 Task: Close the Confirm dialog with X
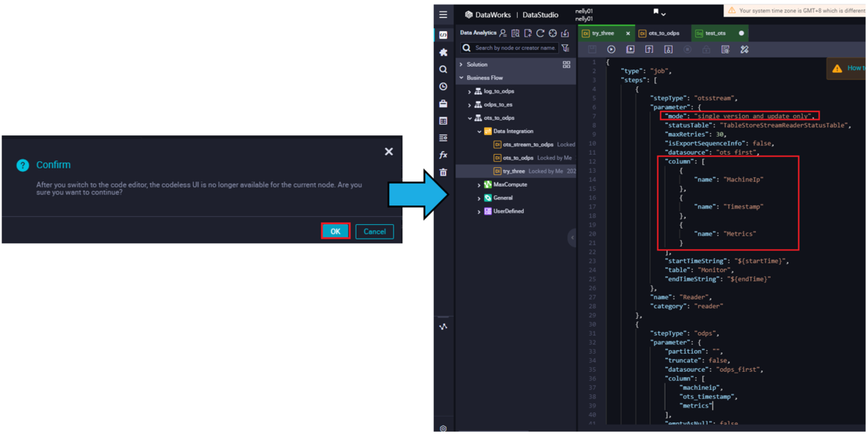pos(389,151)
